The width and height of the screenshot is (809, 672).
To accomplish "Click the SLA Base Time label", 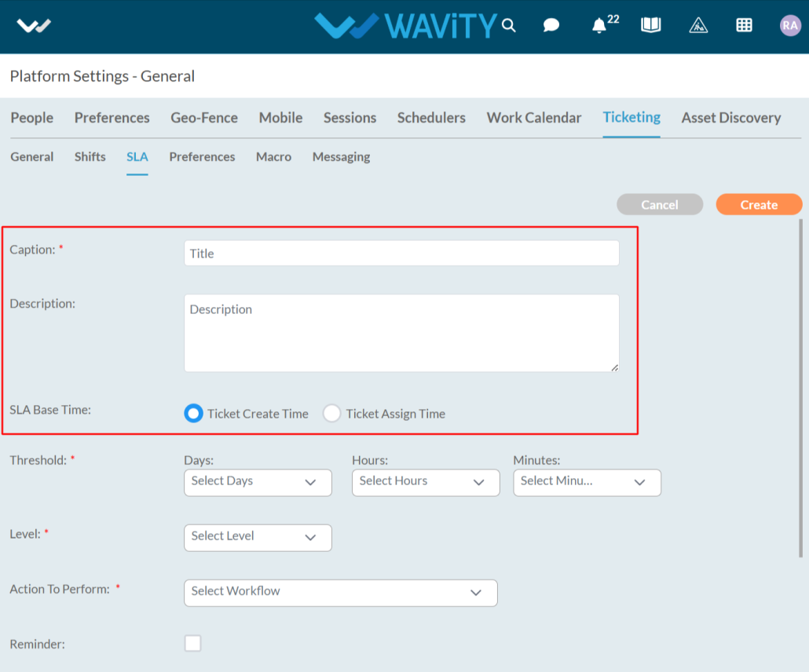I will [50, 410].
